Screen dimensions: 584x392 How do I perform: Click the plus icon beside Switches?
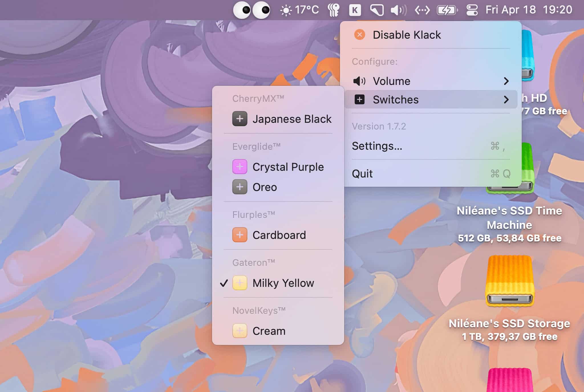coord(360,99)
